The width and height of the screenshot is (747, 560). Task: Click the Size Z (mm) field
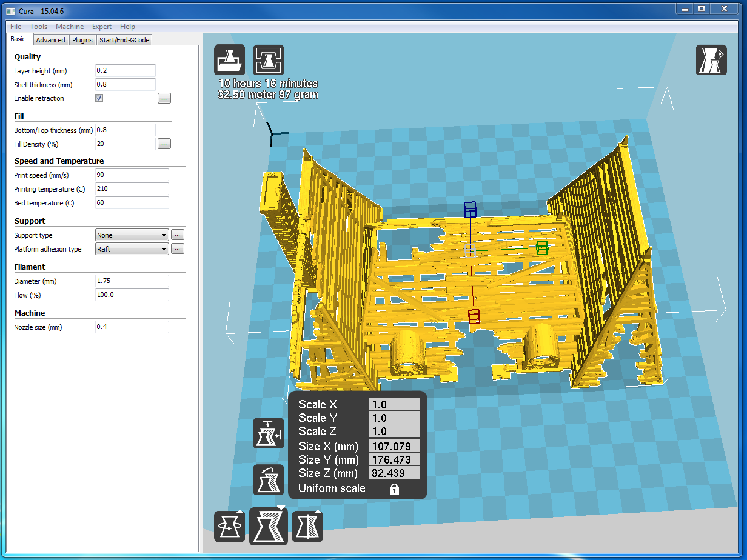tap(394, 473)
